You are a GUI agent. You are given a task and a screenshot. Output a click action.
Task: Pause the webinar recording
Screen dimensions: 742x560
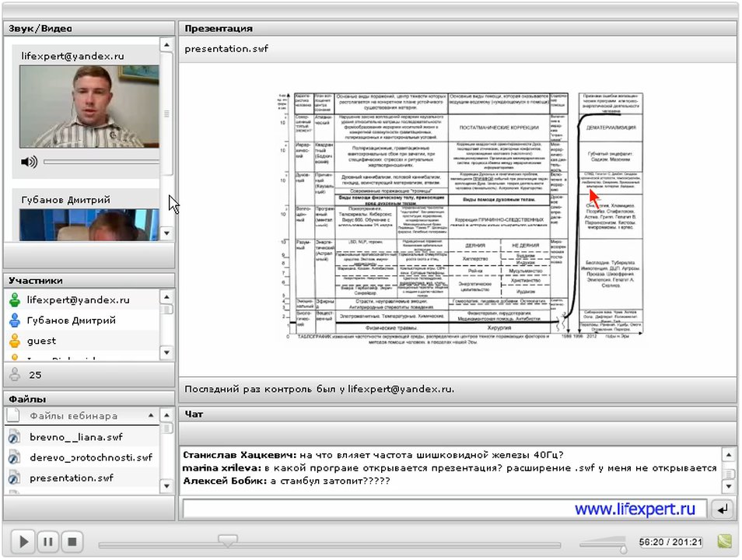47,541
